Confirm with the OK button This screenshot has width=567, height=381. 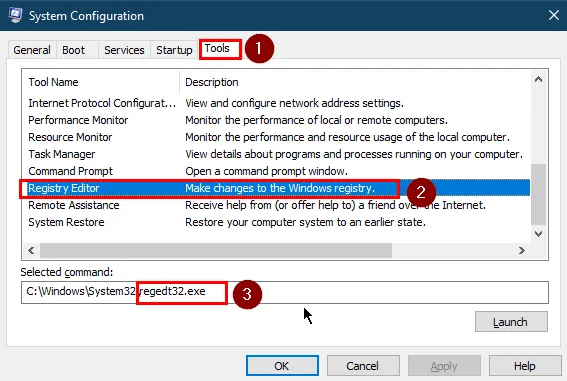282,366
